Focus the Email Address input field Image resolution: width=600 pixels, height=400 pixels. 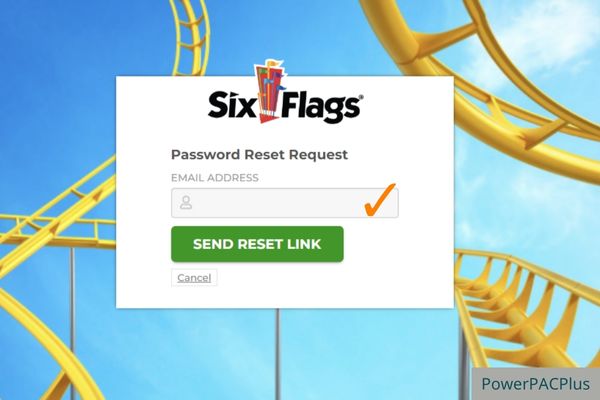285,203
